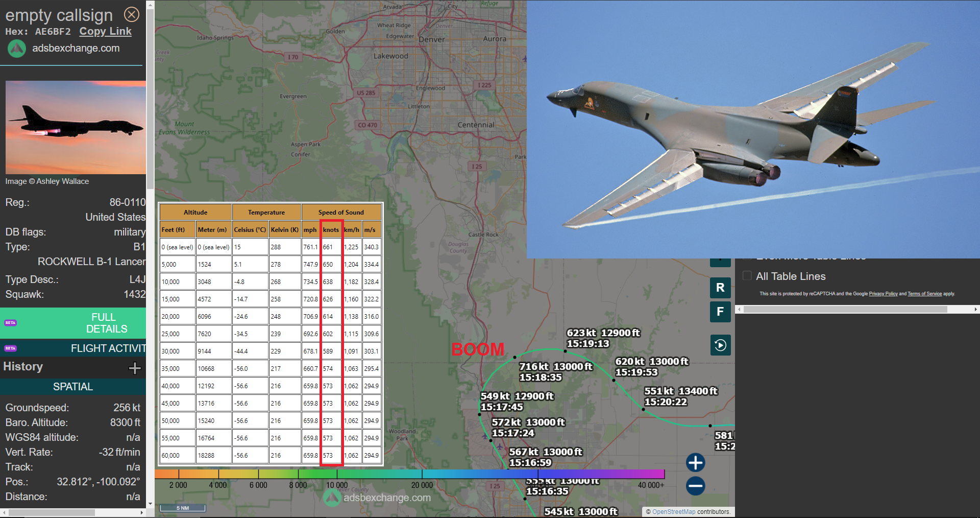Image resolution: width=980 pixels, height=518 pixels.
Task: Click the sidebar horizontal scrollbar thumb
Action: (x=52, y=512)
